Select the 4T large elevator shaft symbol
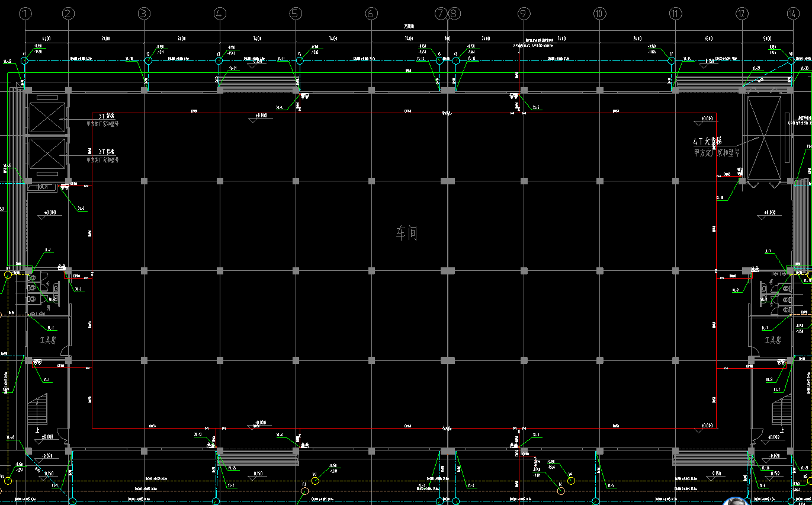The width and height of the screenshot is (812, 505). coord(764,138)
